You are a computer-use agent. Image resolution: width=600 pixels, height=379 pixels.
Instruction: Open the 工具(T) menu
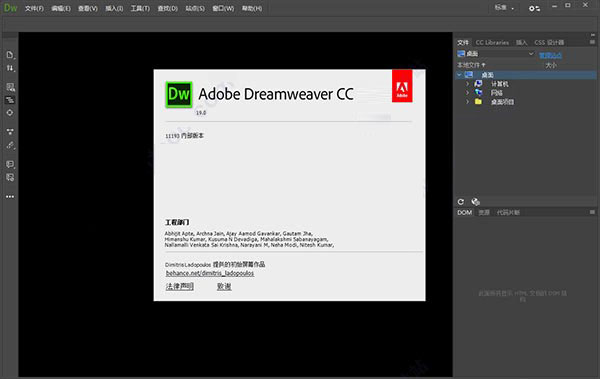pyautogui.click(x=140, y=8)
